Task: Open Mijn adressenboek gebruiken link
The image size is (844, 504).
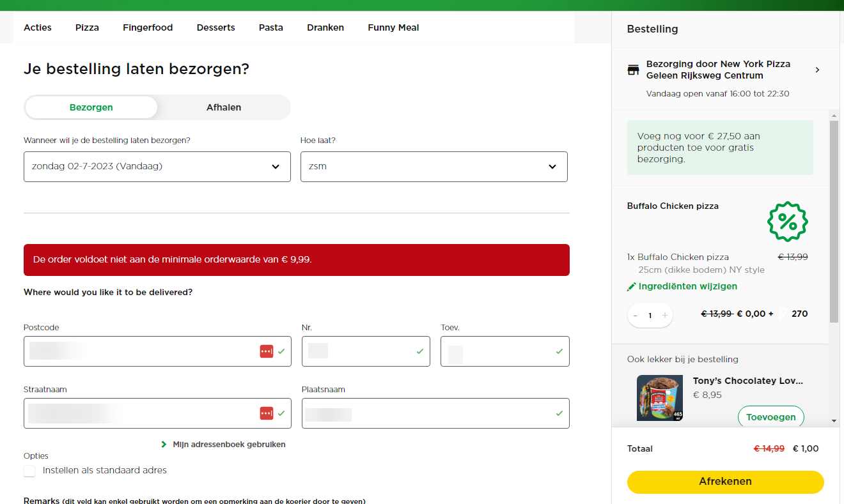Action: (x=228, y=445)
